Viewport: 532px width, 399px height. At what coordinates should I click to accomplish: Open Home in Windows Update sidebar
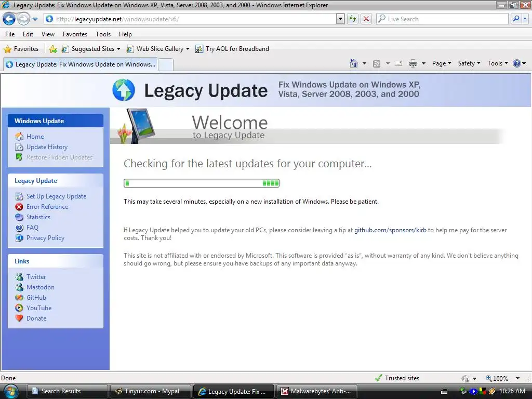(35, 137)
